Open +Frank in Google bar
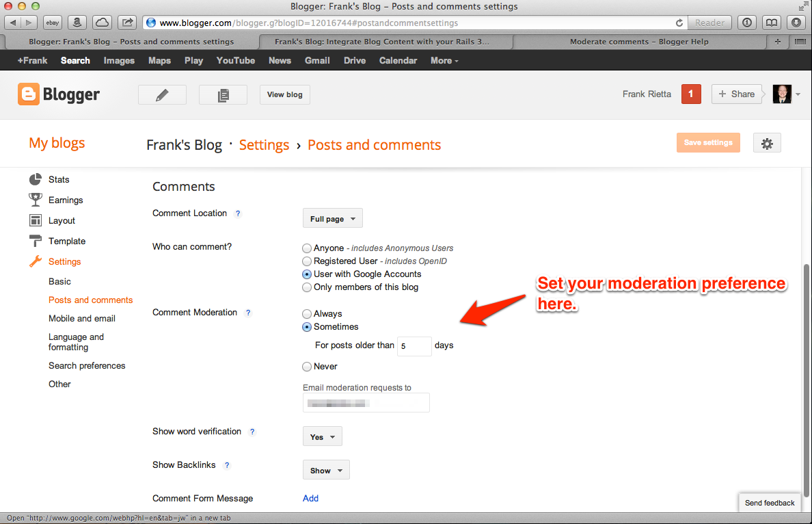 32,61
